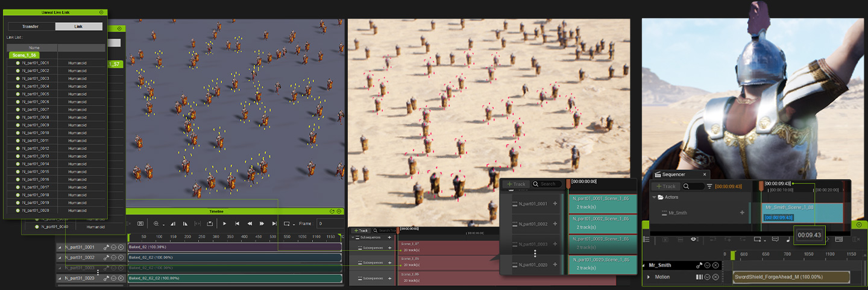Screen dimensions: 868x290
Task: Select the SwordShield_ForgeAhead_M motion clip
Action: point(791,277)
